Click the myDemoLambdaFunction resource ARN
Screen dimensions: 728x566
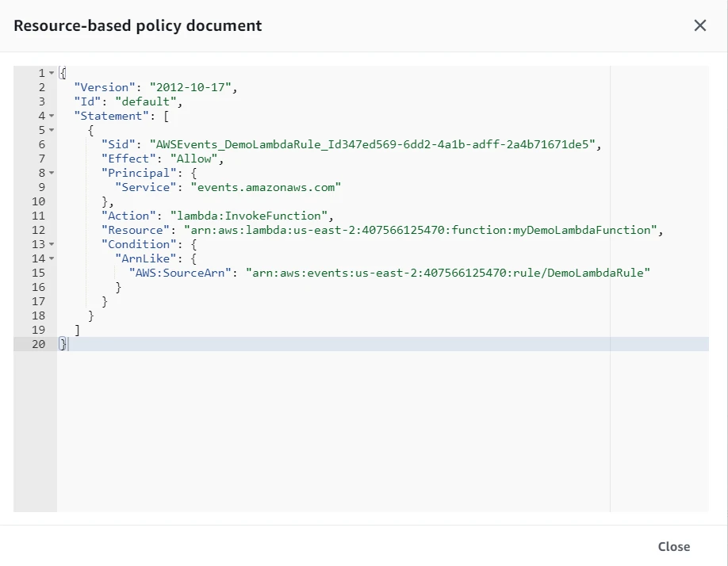coord(422,230)
